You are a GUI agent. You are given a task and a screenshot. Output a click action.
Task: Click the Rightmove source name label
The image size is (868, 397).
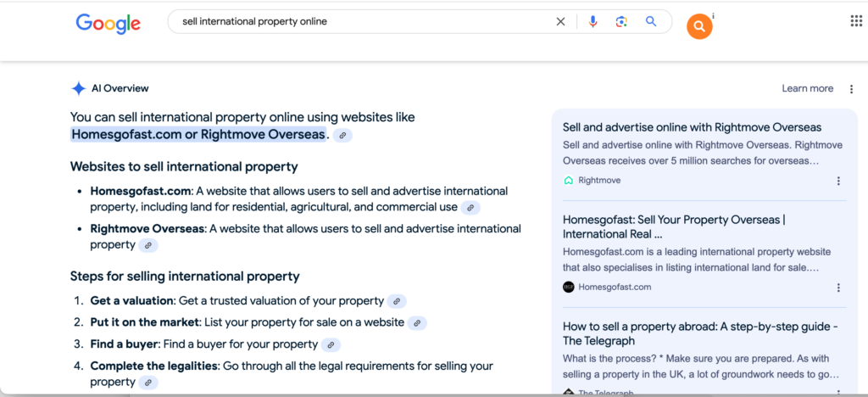pos(599,180)
